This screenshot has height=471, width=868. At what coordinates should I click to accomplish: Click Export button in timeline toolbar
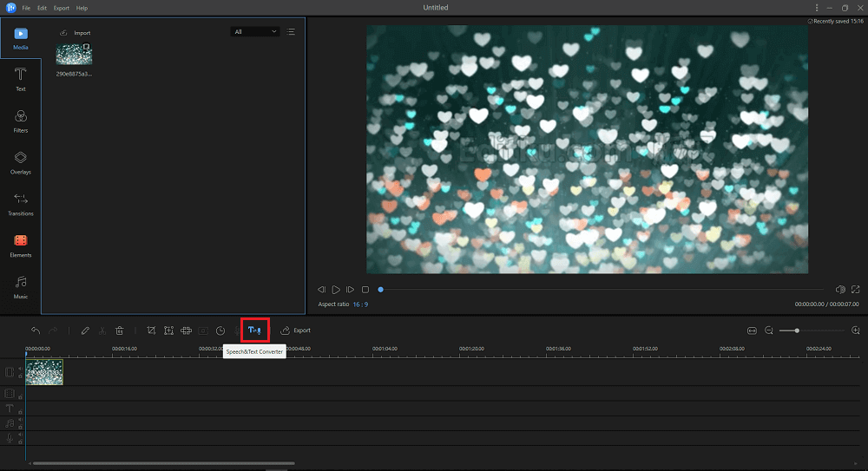pyautogui.click(x=295, y=330)
